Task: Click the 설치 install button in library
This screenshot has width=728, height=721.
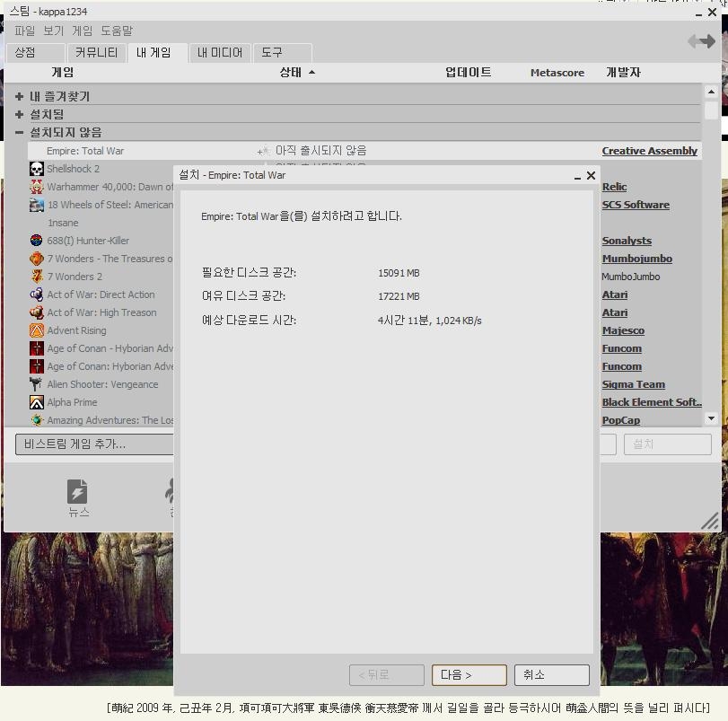Action: tap(667, 444)
